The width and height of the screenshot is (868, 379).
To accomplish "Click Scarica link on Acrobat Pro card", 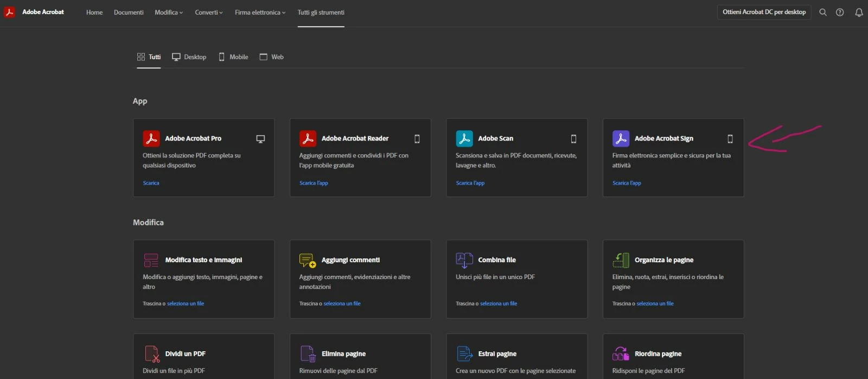I will click(151, 183).
